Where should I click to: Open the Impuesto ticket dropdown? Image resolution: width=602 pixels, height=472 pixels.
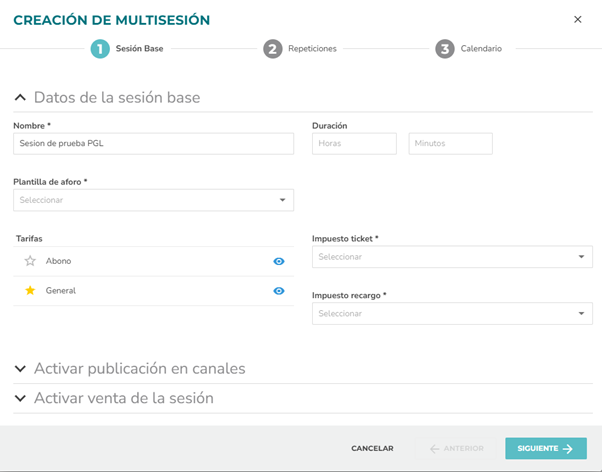click(x=452, y=257)
